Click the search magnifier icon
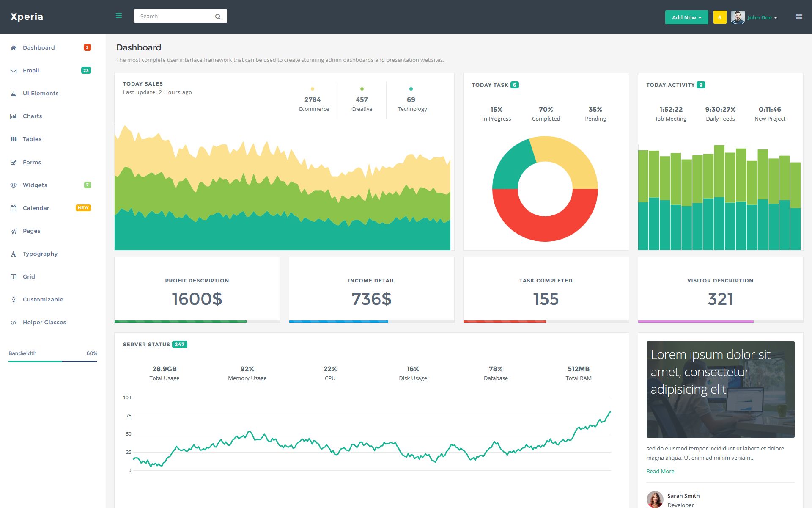812x508 pixels. tap(218, 17)
